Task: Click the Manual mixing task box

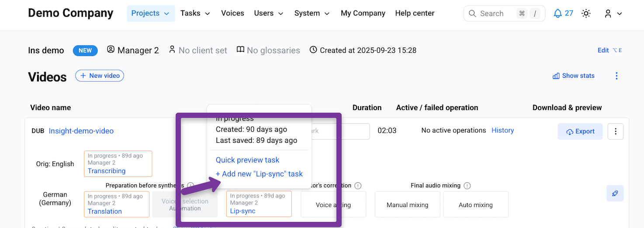Action: [x=407, y=204]
